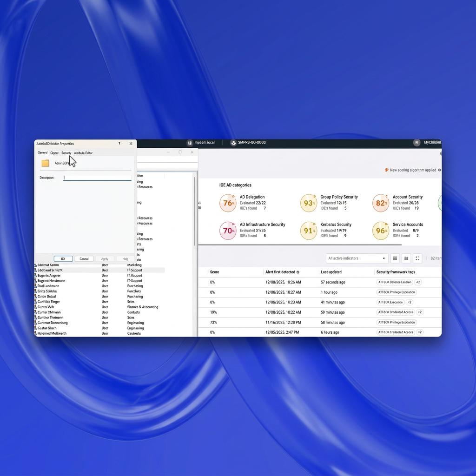
Task: Select the grouped list view icon
Action: tap(406, 258)
